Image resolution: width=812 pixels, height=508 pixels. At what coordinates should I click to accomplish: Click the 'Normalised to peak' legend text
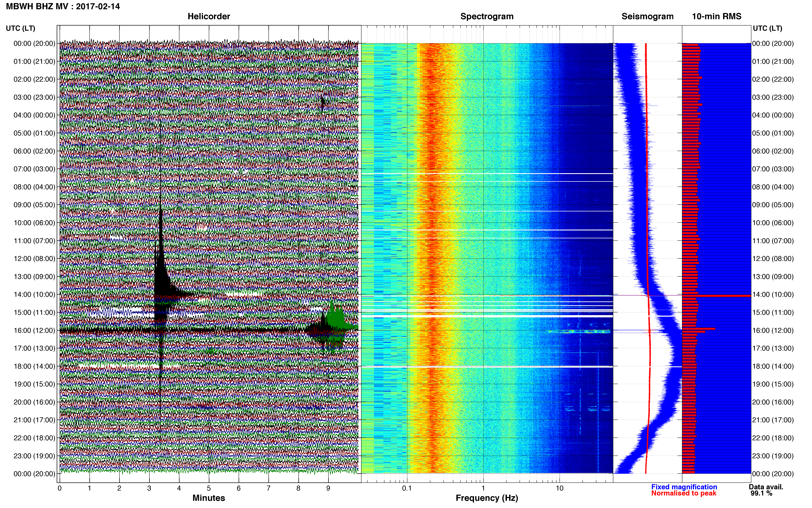tap(684, 493)
